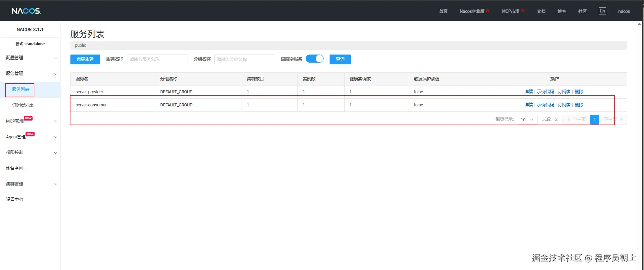Open the page size dropdown showing 10
This screenshot has width=644, height=270.
tap(527, 120)
